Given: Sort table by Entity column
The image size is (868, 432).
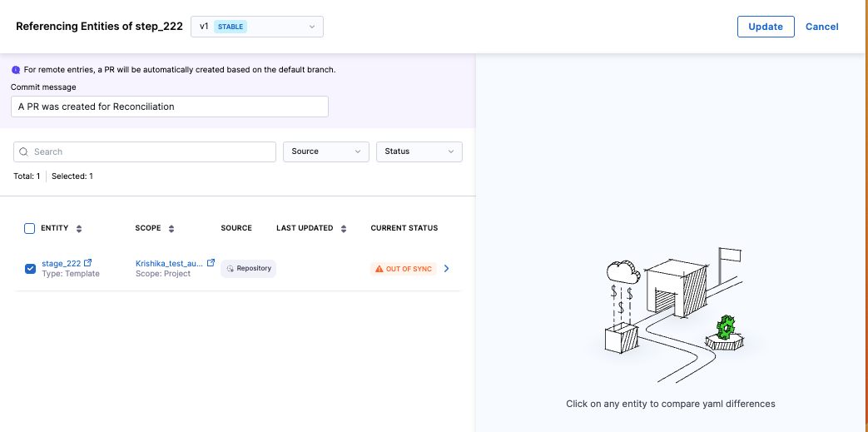Looking at the screenshot, I should point(79,229).
